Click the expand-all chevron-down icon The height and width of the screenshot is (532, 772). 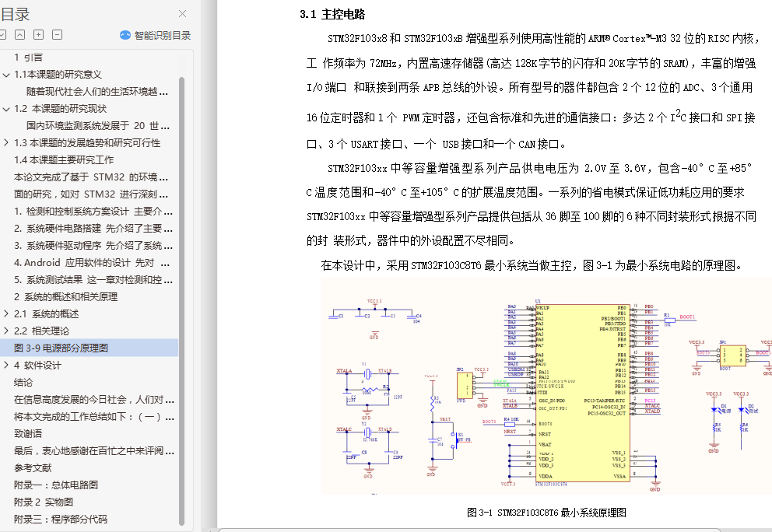pyautogui.click(x=2, y=34)
